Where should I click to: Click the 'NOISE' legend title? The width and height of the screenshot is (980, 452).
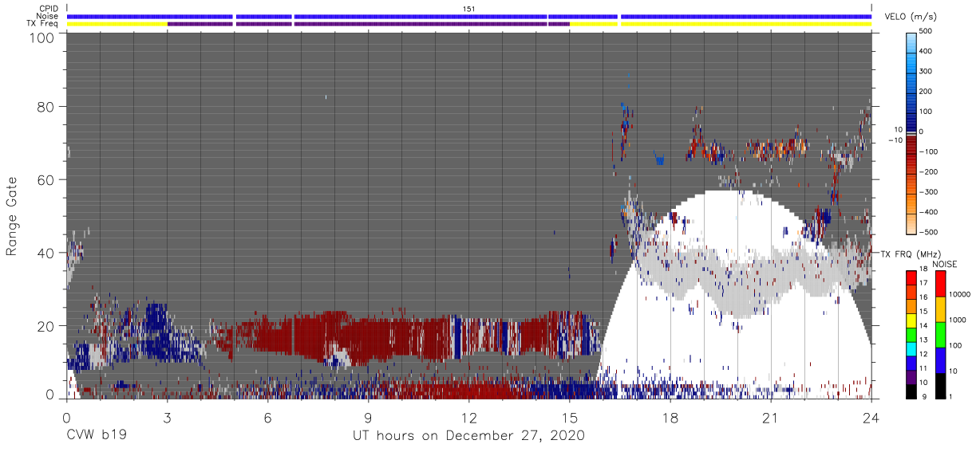point(945,264)
